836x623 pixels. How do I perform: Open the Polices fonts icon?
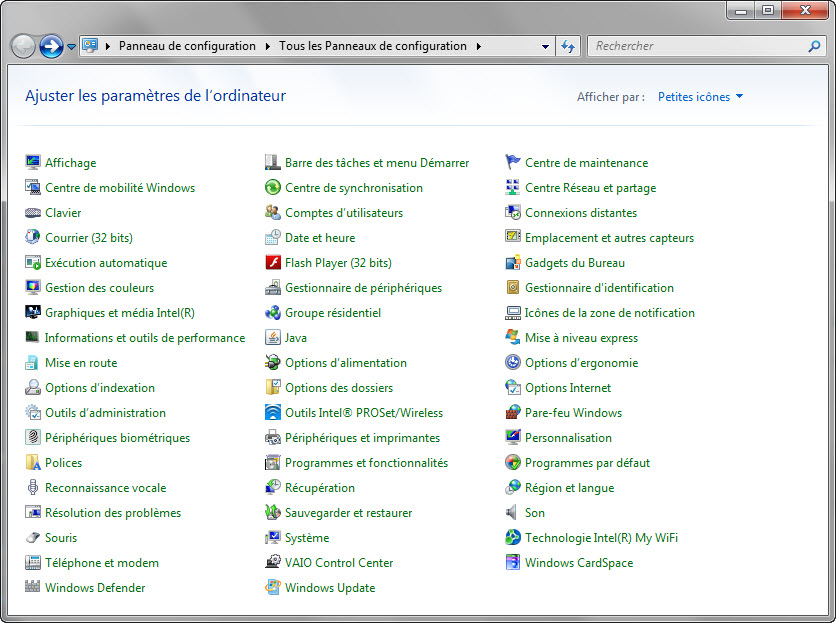pyautogui.click(x=33, y=462)
